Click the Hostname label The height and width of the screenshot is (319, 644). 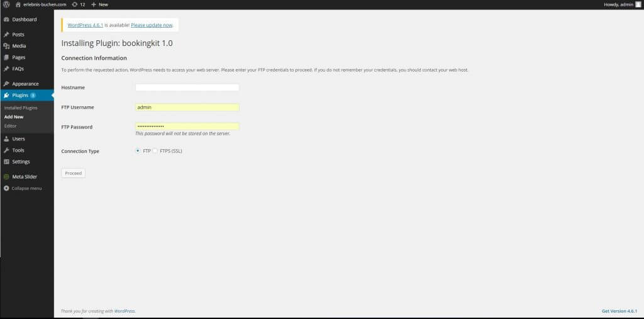73,87
